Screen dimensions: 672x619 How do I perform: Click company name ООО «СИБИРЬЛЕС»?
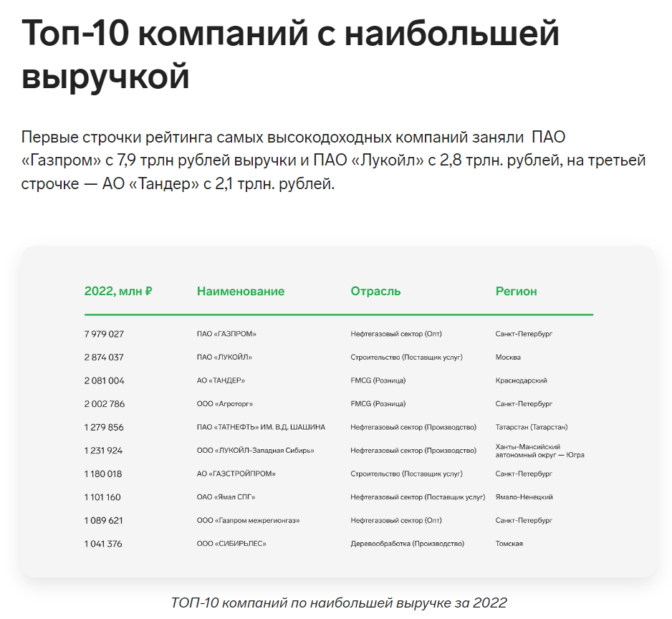pos(231,544)
